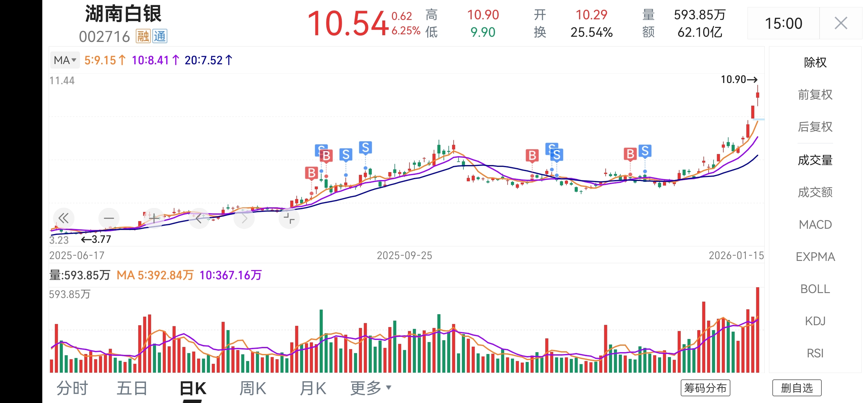Switch to MACD indicator

(815, 224)
